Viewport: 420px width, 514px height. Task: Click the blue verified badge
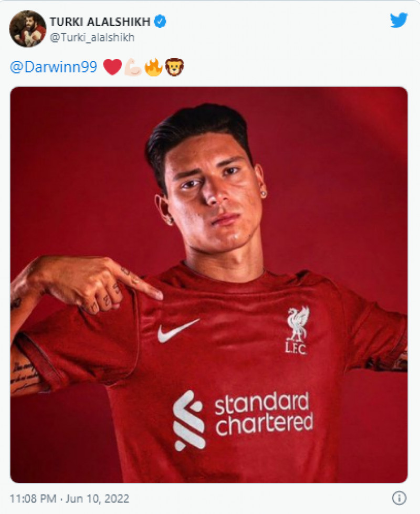click(x=161, y=21)
